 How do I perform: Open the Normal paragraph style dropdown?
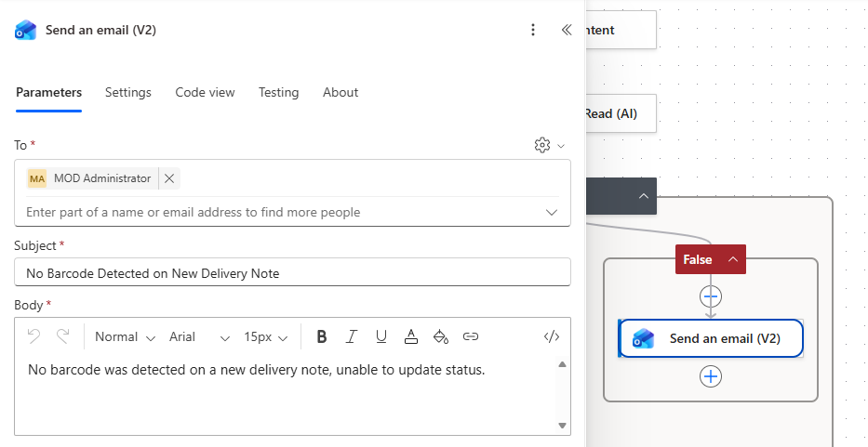click(125, 337)
